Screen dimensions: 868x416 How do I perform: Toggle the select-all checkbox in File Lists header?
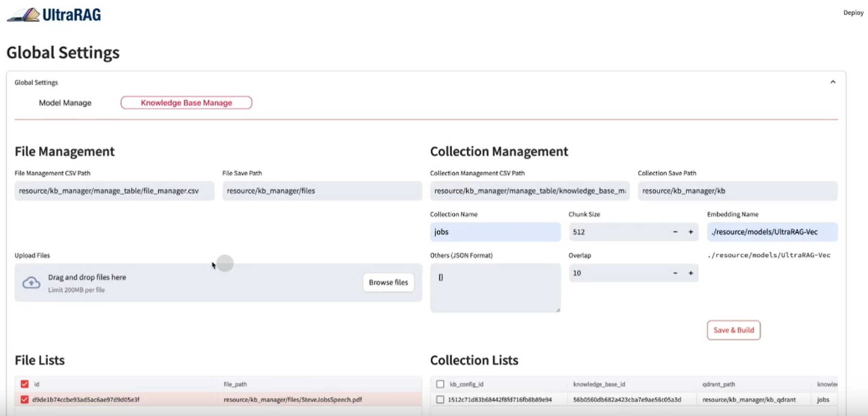click(x=24, y=384)
